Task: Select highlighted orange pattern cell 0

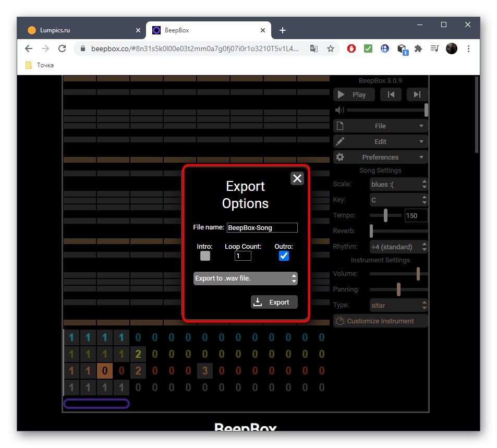Action: pyautogui.click(x=105, y=370)
